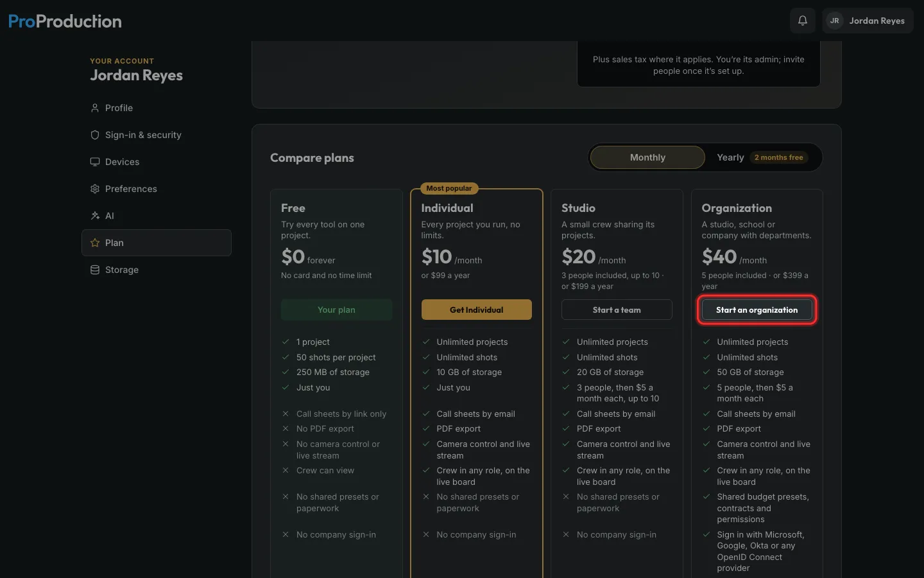Image resolution: width=924 pixels, height=578 pixels.
Task: Click 'Shared budget presets, contracts and permissions'
Action: (763, 508)
